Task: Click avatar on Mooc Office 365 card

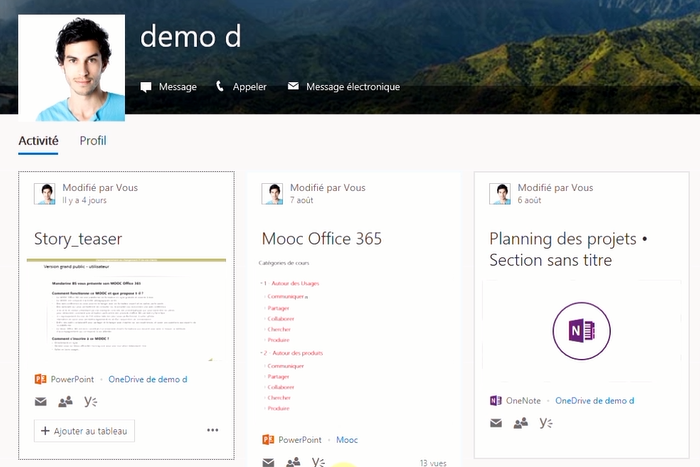Action: [x=272, y=194]
